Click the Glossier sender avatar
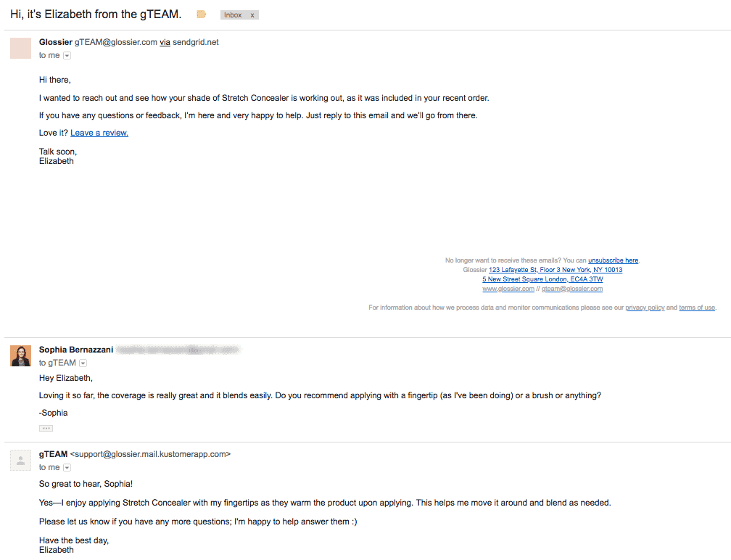731x560 pixels. tap(20, 48)
